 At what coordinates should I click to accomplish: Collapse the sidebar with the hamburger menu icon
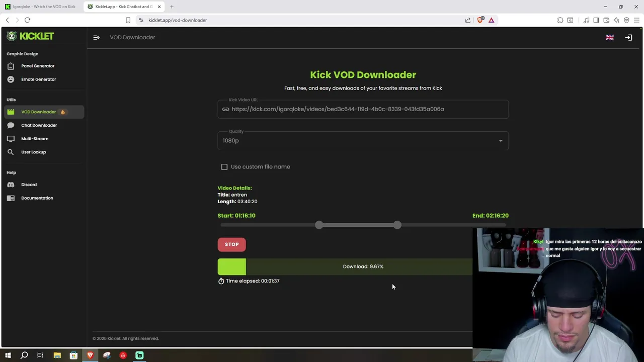[96, 37]
